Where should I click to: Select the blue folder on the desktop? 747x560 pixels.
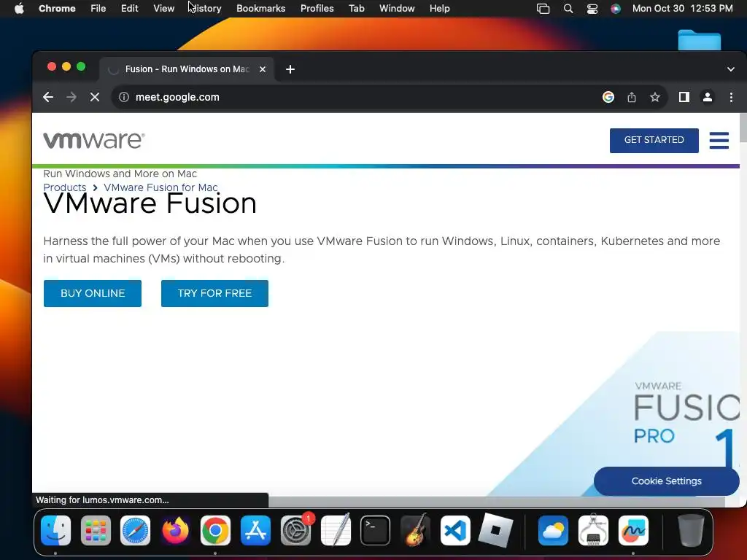[x=700, y=40]
